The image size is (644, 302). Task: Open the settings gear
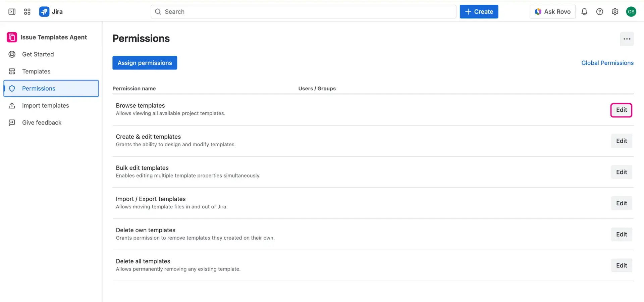pyautogui.click(x=615, y=11)
